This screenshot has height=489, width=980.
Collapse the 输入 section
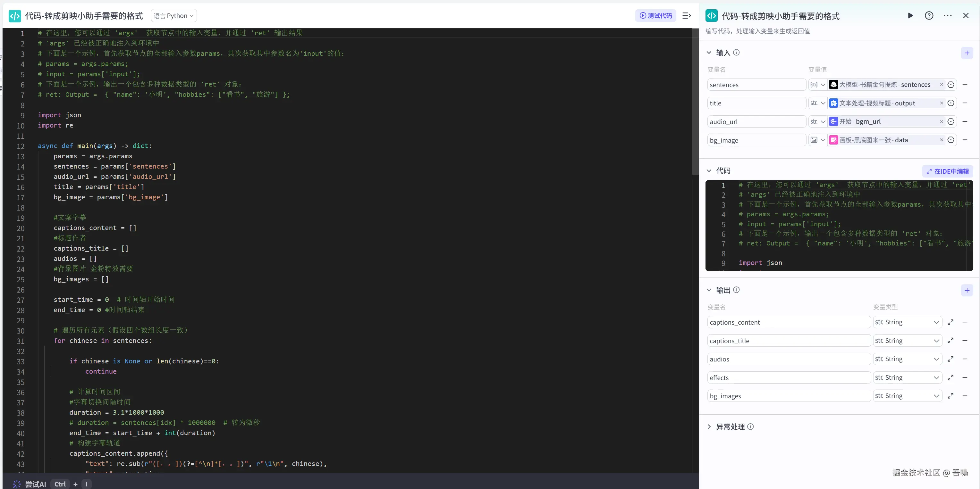pos(709,53)
